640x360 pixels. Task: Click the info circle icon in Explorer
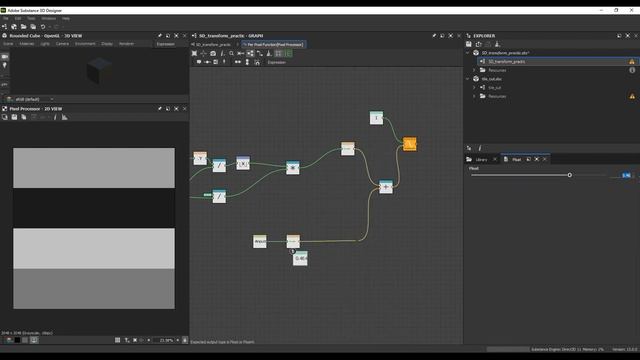click(x=632, y=70)
